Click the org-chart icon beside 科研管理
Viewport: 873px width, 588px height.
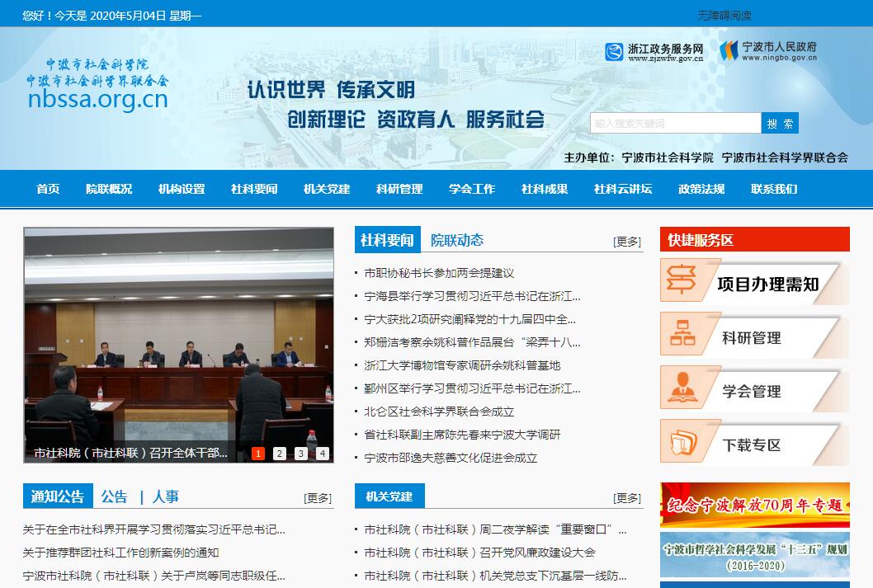click(x=682, y=335)
